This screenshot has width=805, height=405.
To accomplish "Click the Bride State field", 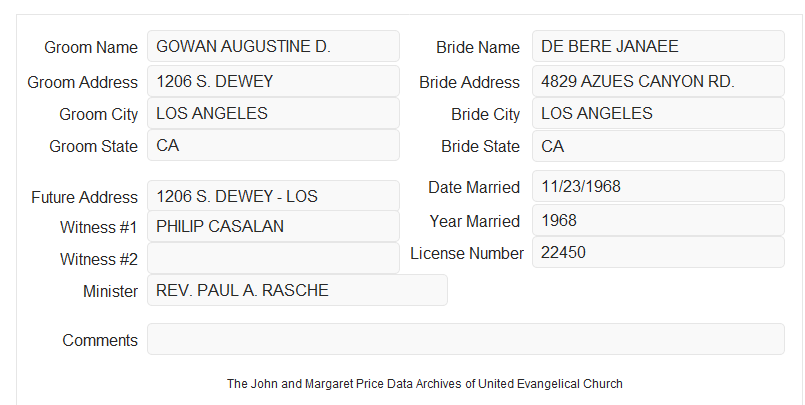I will (x=658, y=146).
